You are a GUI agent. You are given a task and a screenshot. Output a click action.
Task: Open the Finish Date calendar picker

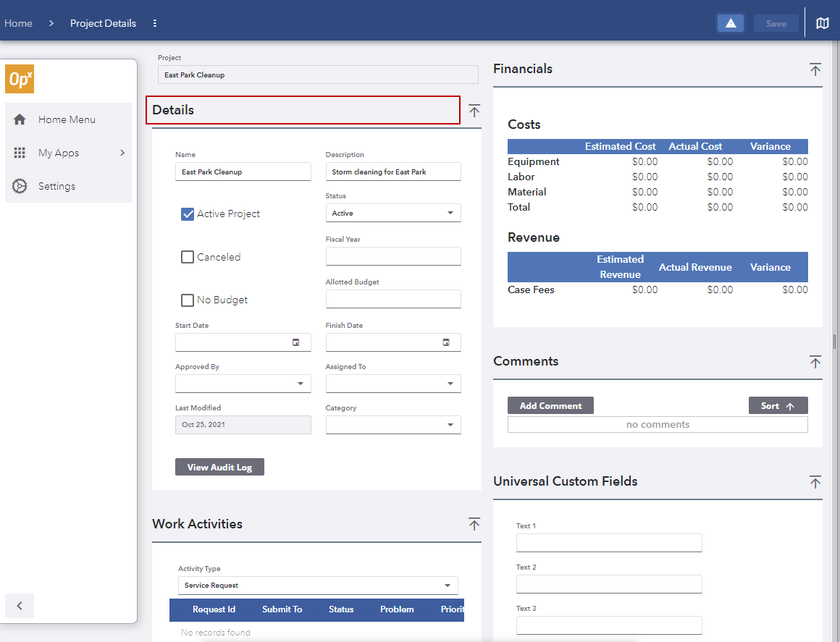pos(446,342)
